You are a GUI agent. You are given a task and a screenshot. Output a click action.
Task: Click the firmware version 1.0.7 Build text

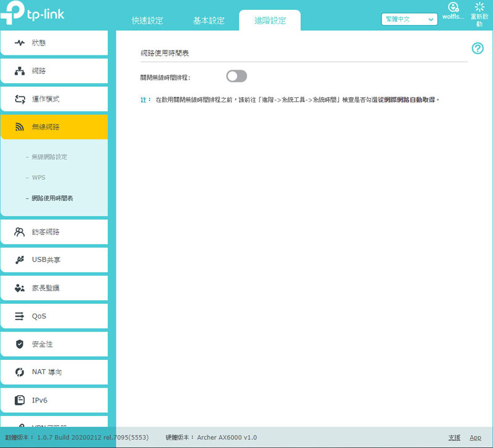pyautogui.click(x=93, y=438)
